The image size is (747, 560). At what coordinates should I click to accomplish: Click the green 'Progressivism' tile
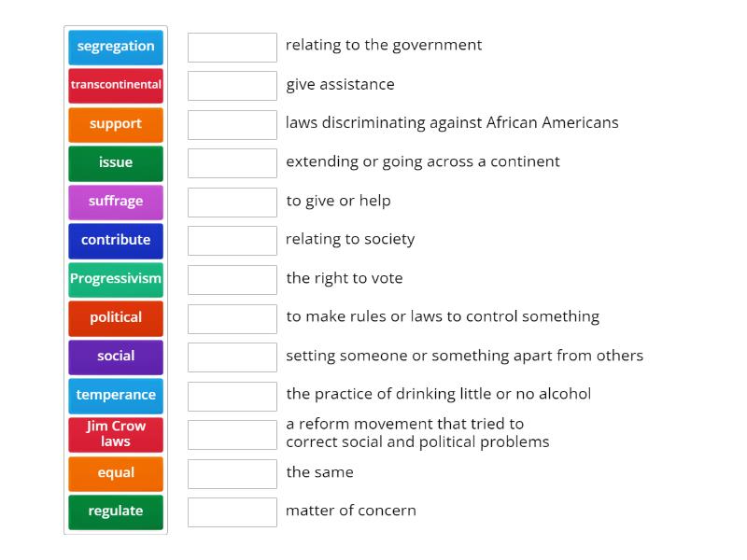(116, 279)
